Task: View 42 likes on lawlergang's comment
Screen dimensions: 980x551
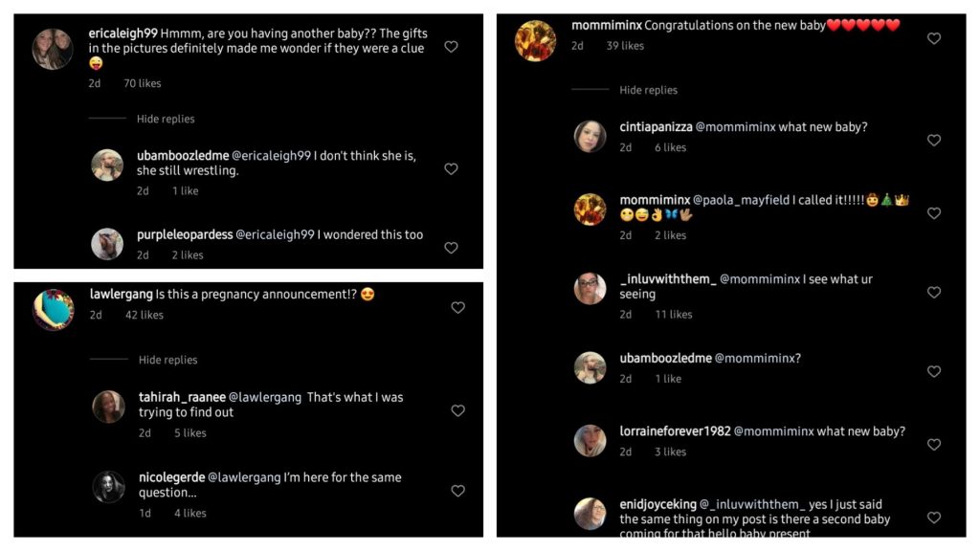Action: 144,315
